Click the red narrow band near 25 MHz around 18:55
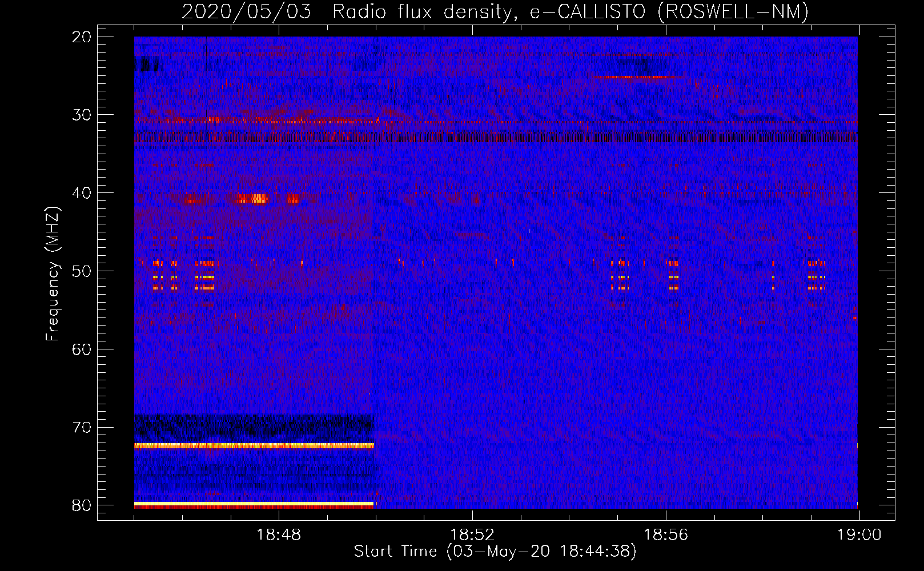Viewport: 924px width, 571px height. coord(630,77)
